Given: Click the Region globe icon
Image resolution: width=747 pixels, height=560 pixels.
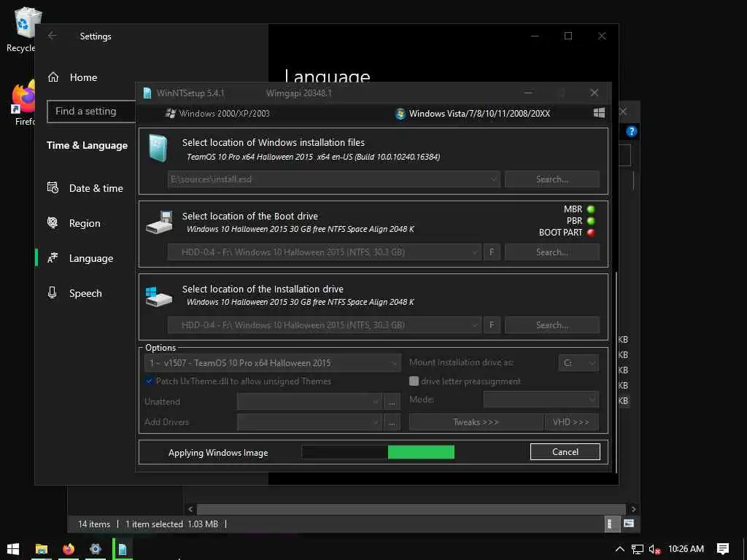Looking at the screenshot, I should 53,223.
